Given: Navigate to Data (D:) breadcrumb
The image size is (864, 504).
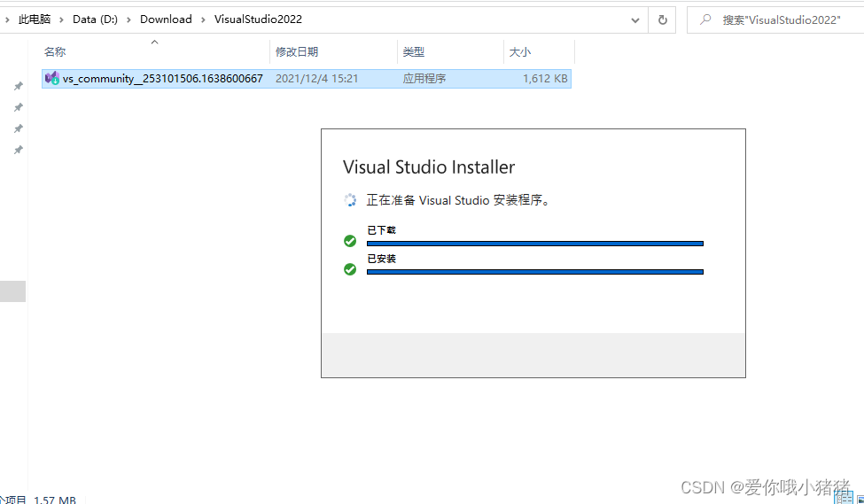Looking at the screenshot, I should pyautogui.click(x=96, y=19).
